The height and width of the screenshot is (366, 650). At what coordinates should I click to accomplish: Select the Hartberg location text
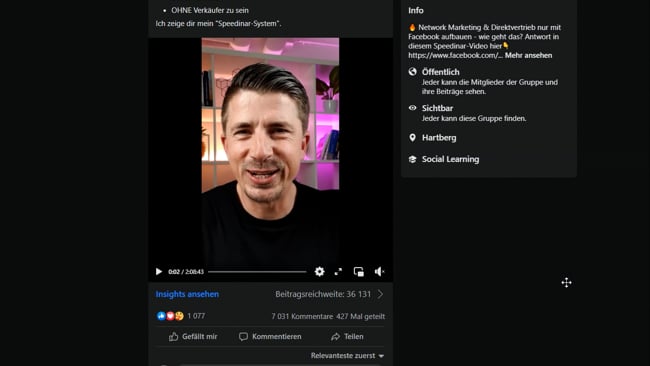pyautogui.click(x=439, y=138)
